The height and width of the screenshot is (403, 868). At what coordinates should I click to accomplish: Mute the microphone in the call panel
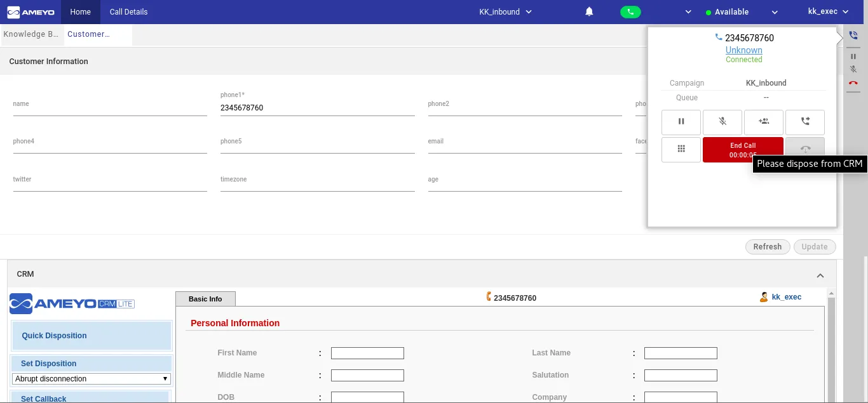(x=722, y=122)
